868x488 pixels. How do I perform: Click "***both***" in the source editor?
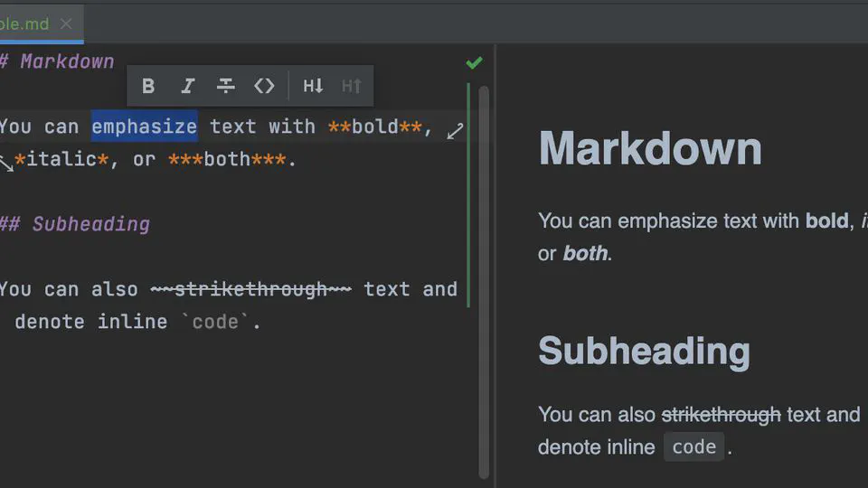click(228, 159)
